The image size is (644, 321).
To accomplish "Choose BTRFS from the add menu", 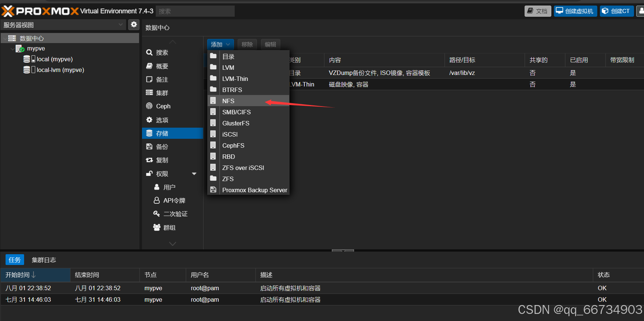I will pos(248,90).
